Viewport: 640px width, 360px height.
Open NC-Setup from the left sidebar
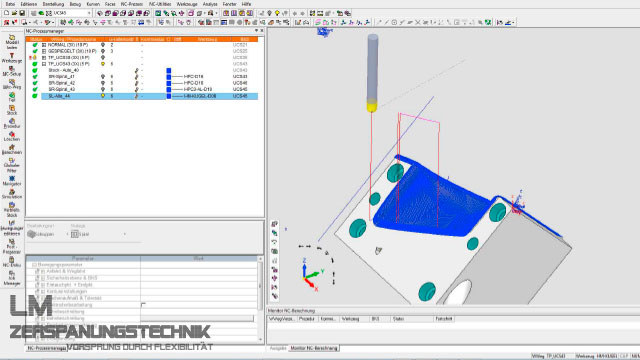click(12, 71)
